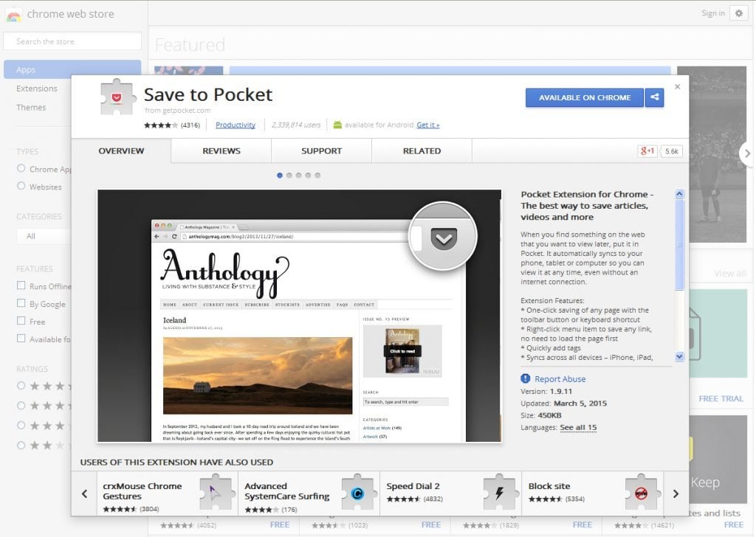
Task: Open the Reviews tab
Action: coord(221,150)
